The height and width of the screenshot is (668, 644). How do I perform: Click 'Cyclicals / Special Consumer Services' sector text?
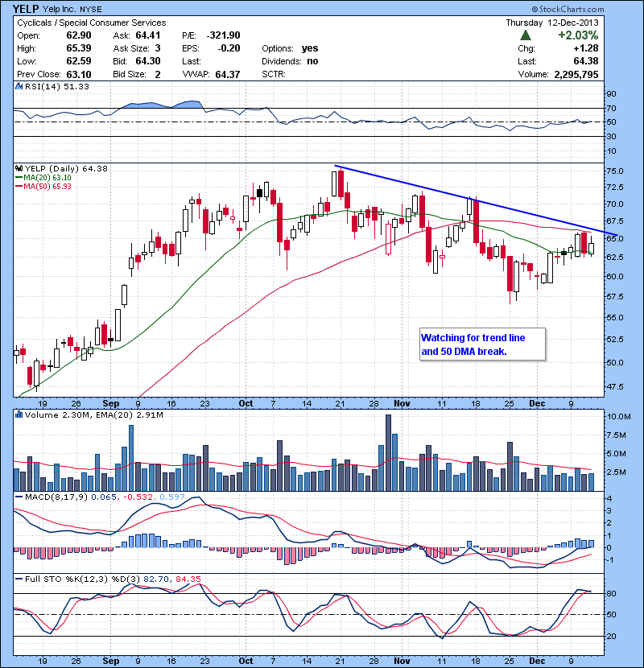coord(92,23)
